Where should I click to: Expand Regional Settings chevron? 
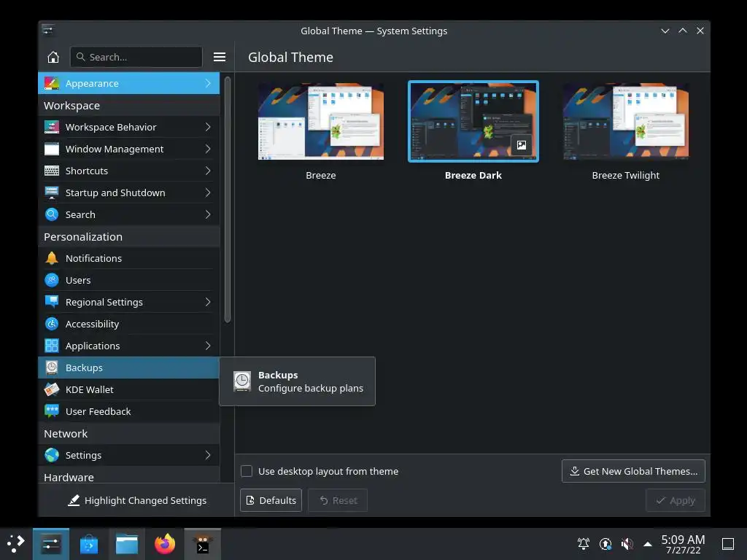[x=208, y=302]
